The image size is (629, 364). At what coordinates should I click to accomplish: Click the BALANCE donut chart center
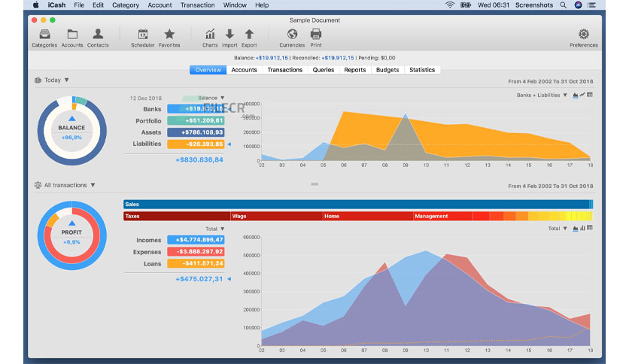(x=71, y=131)
